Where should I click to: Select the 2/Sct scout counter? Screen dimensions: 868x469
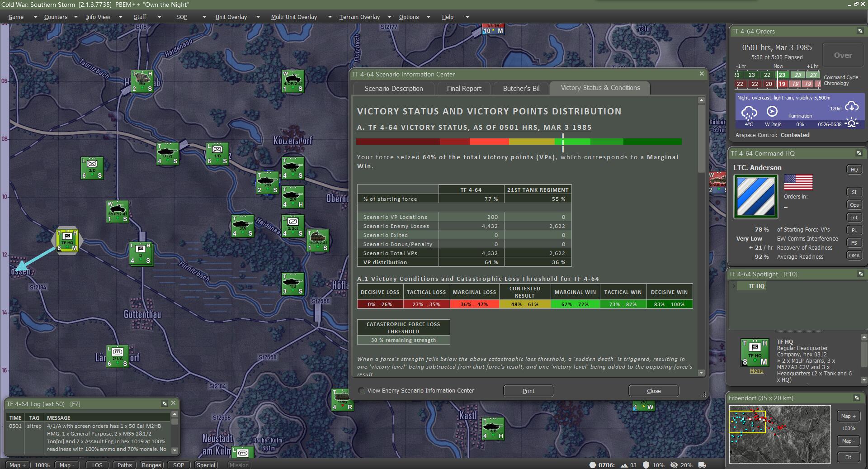click(x=292, y=226)
